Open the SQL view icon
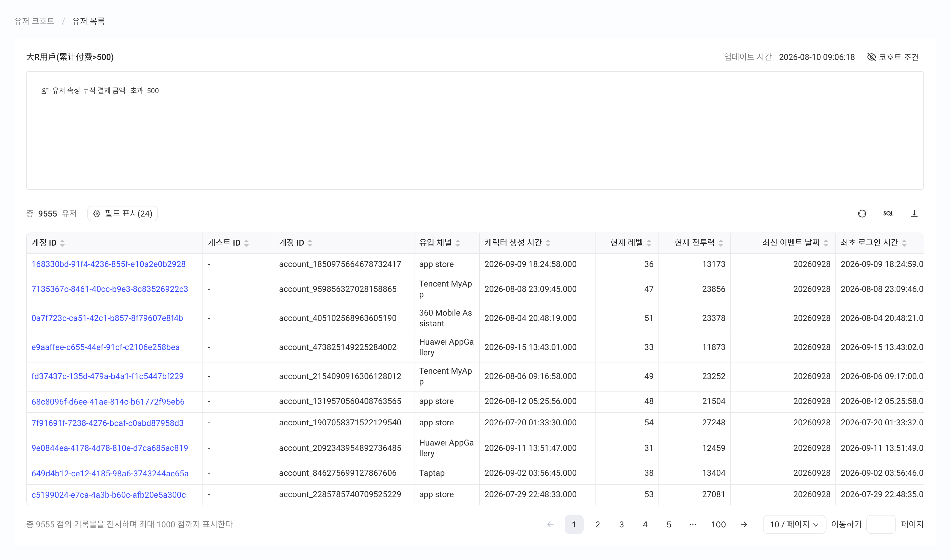 tap(888, 214)
